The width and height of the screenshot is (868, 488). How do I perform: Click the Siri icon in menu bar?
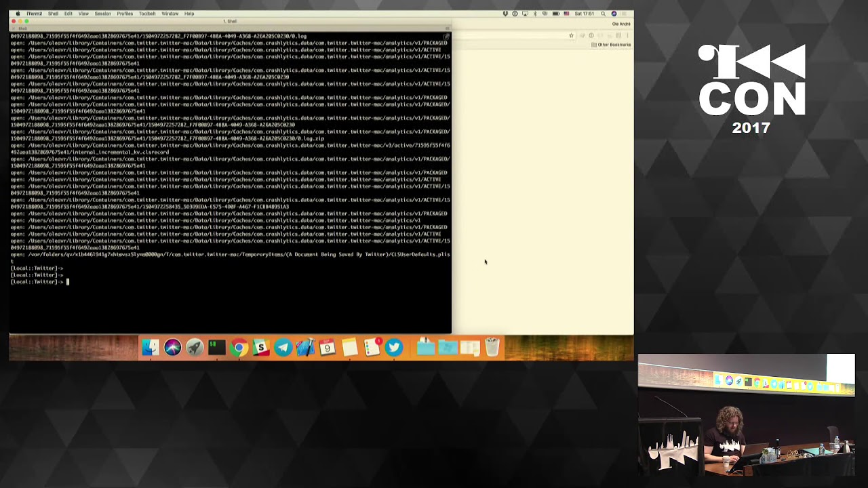pyautogui.click(x=614, y=14)
